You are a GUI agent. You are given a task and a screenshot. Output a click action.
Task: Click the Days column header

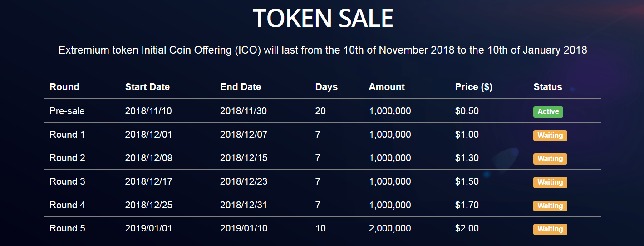[x=327, y=87]
